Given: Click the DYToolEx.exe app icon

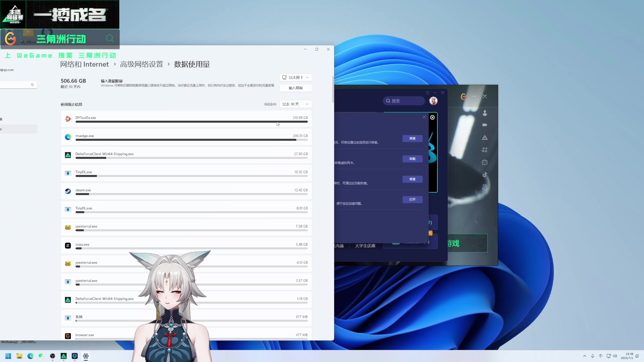Looking at the screenshot, I should pyautogui.click(x=68, y=119).
